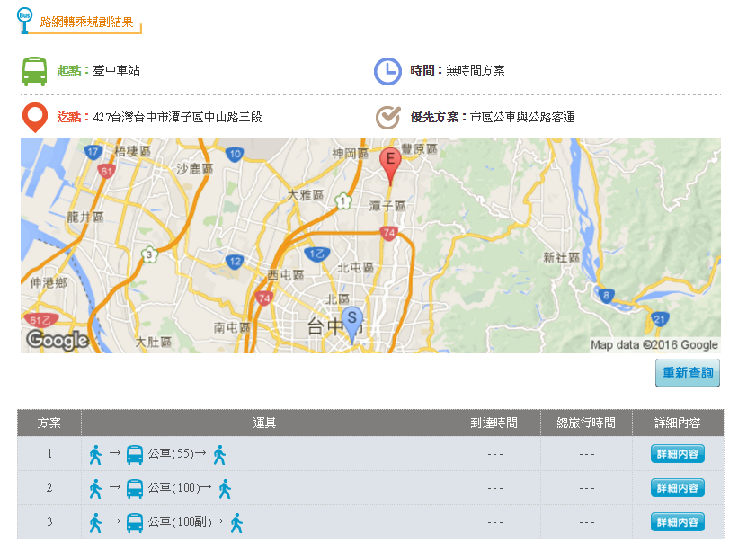This screenshot has height=552, width=756.
Task: Click the red map pin icon beside 迄點
Action: [34, 117]
